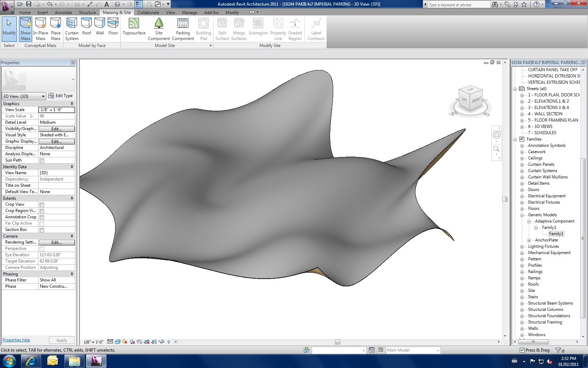Click the In-Place Mass tool
This screenshot has height=368, width=588.
click(x=41, y=29)
